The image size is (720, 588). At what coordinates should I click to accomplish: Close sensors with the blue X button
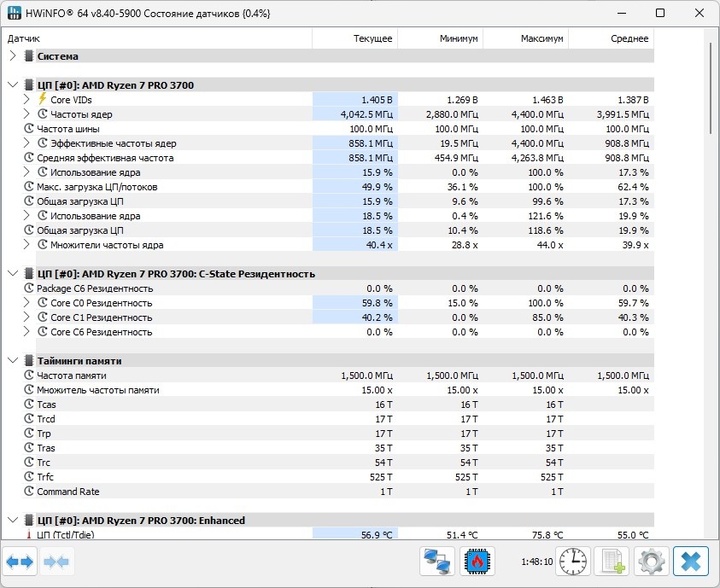(691, 562)
